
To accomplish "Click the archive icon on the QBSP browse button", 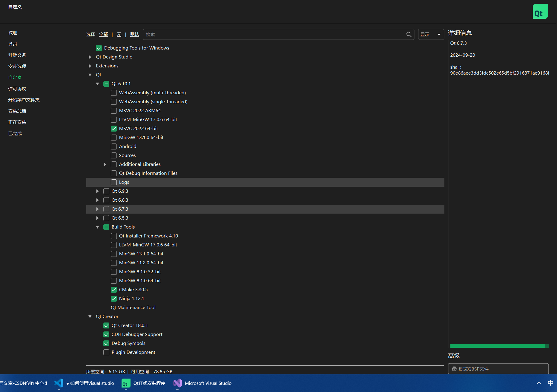I will 454,369.
